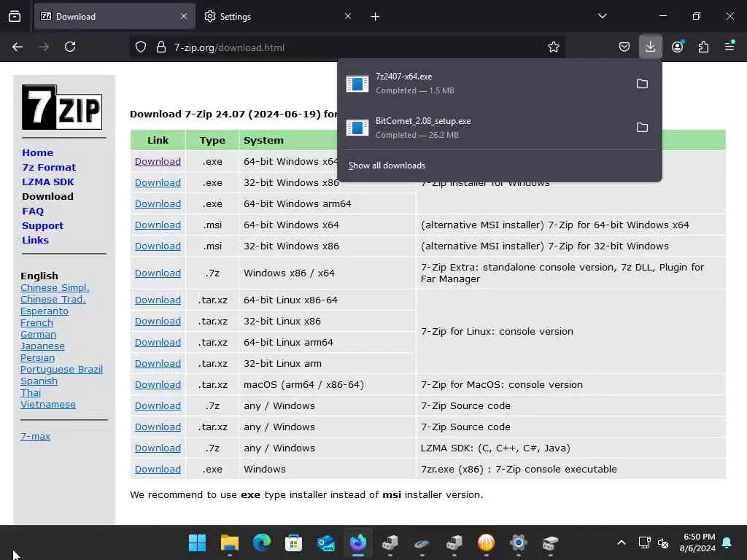
Task: Open Outlook from the taskbar
Action: 326,542
